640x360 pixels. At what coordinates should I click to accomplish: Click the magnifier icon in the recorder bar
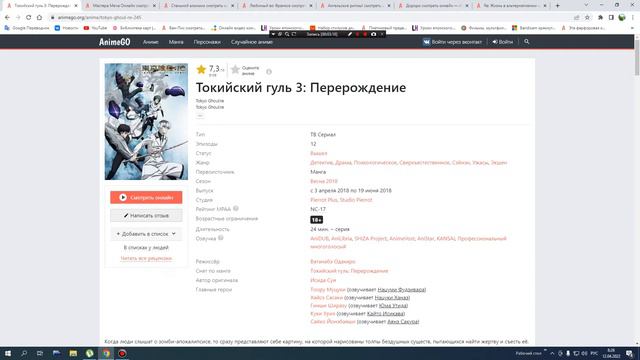coord(287,34)
